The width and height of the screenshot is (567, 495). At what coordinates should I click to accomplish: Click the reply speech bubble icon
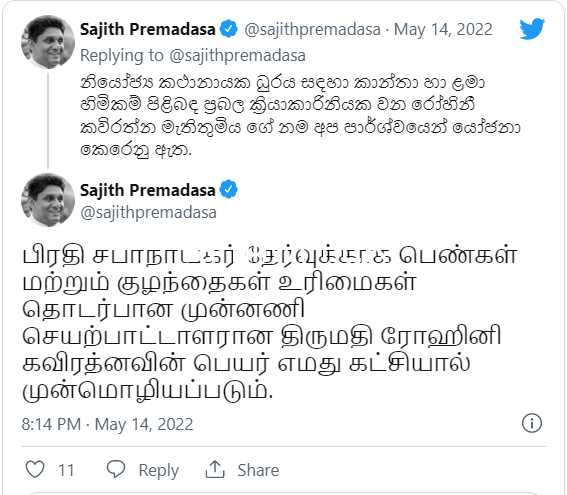pos(116,469)
